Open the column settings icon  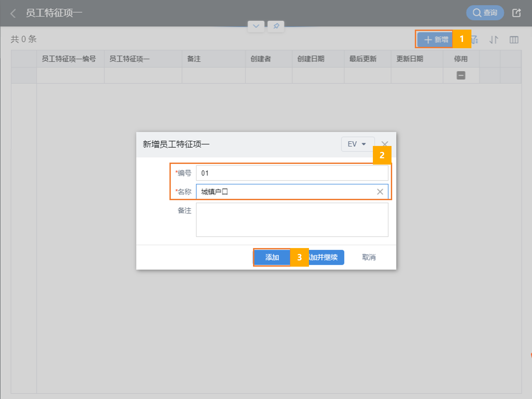[x=514, y=40]
